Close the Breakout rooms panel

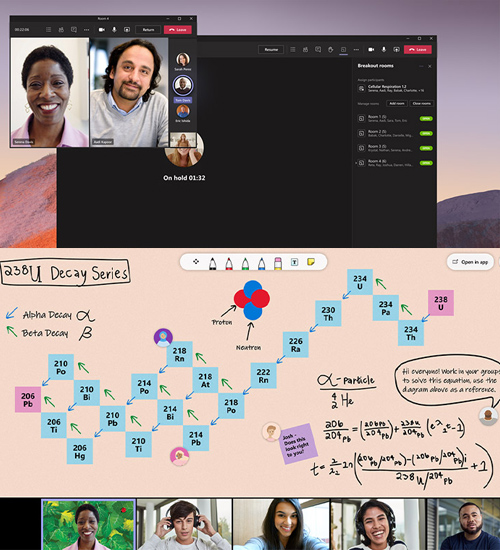point(429,66)
